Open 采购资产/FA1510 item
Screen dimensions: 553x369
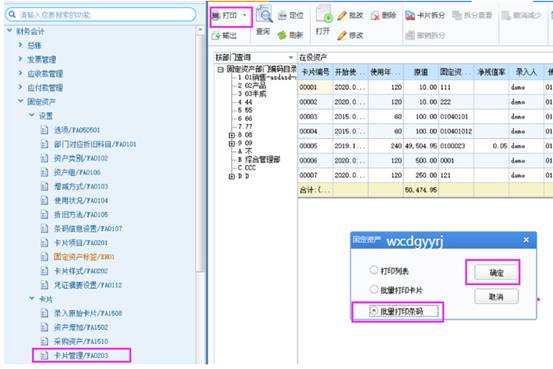[81, 341]
